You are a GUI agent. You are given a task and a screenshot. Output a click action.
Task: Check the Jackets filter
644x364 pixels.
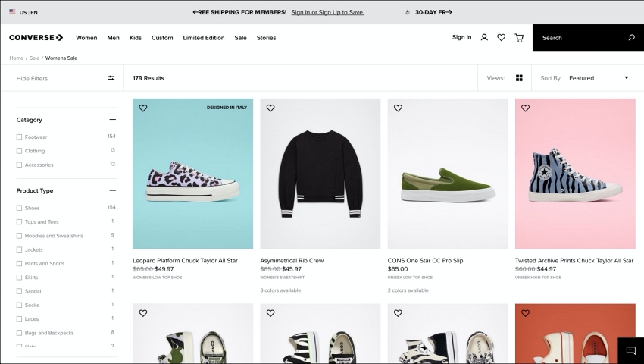pos(19,249)
